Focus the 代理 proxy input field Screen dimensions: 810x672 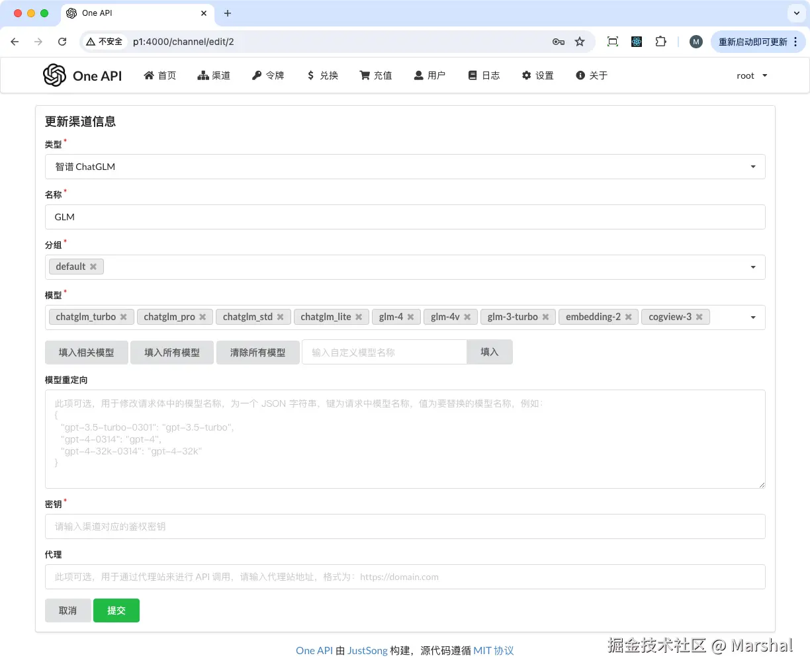[405, 577]
